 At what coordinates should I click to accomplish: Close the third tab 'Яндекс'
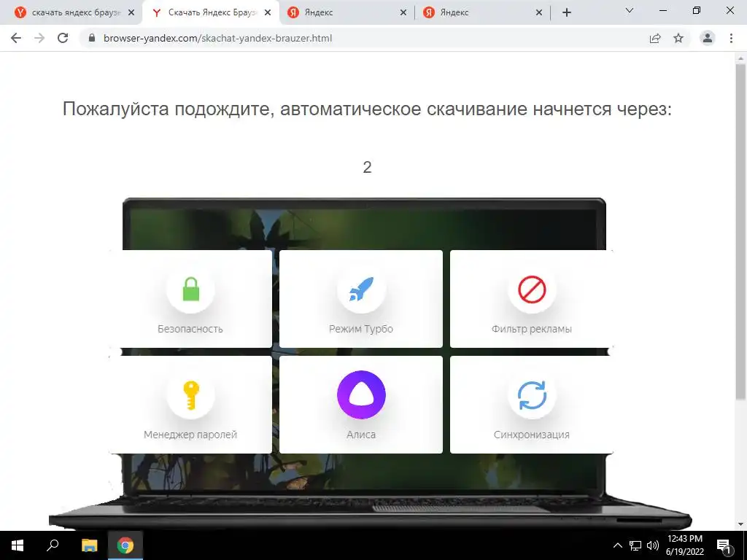tap(403, 13)
